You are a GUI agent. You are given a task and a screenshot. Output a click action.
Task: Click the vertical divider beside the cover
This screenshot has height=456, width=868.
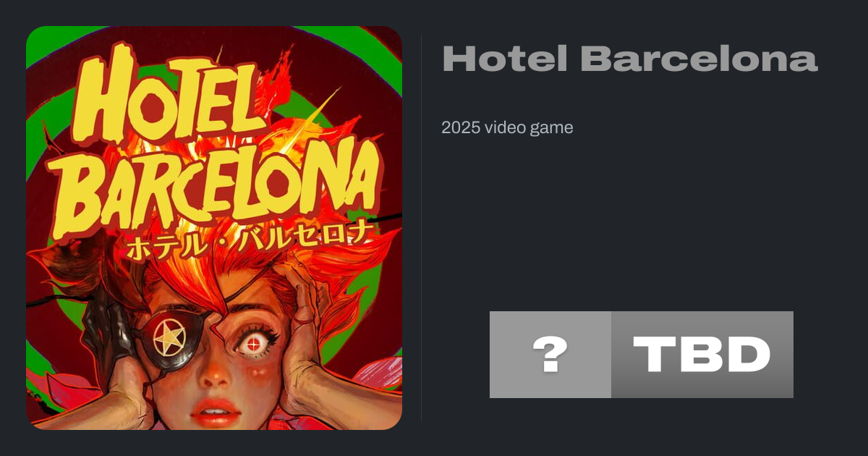(422, 228)
